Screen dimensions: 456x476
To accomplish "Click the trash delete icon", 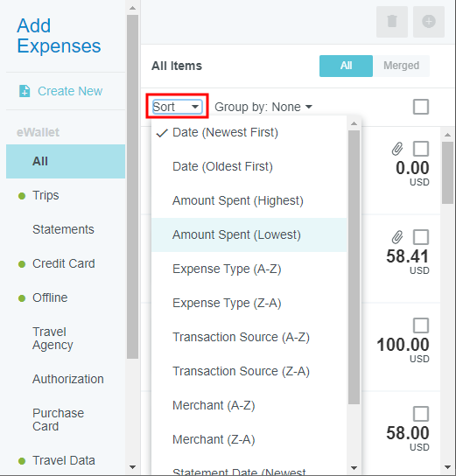I will point(392,22).
